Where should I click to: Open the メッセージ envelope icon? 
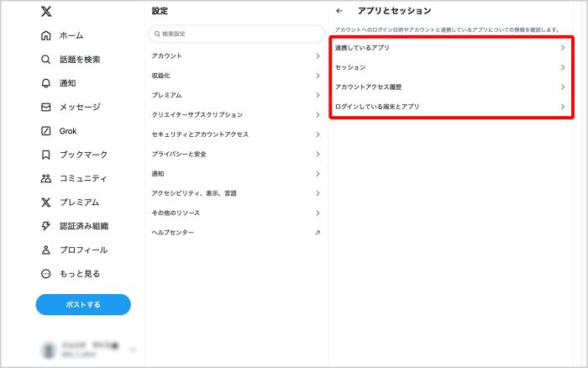(46, 107)
